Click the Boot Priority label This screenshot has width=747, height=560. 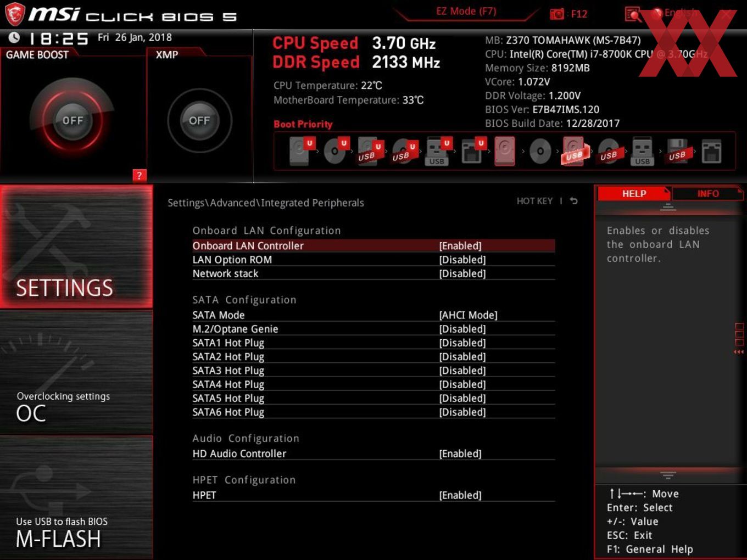pyautogui.click(x=303, y=124)
